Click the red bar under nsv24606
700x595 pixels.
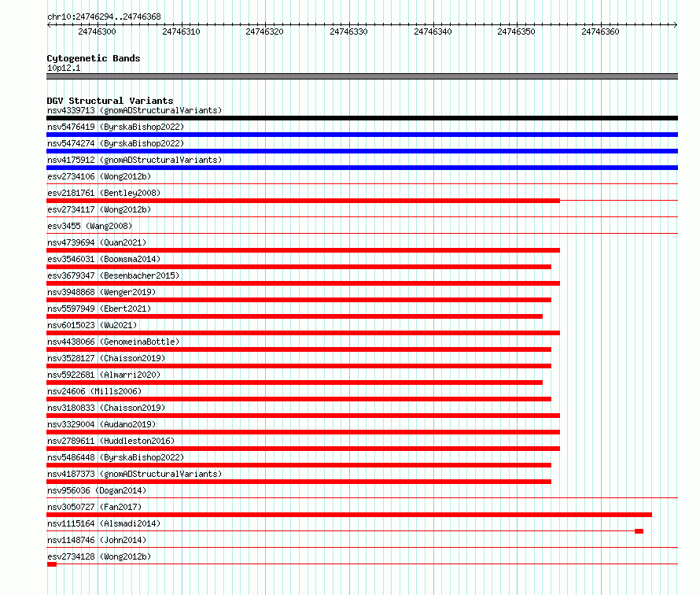coord(299,399)
